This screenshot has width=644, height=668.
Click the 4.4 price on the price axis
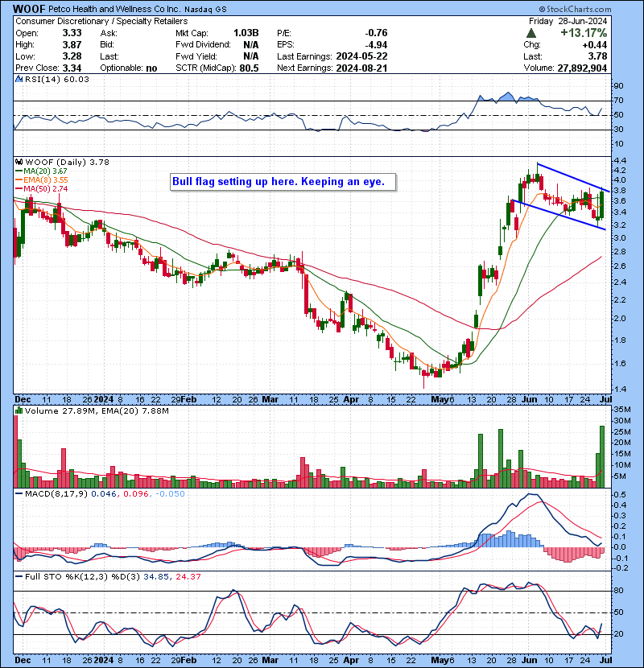pos(620,161)
